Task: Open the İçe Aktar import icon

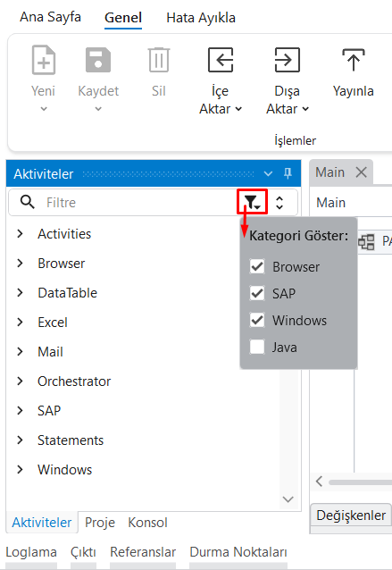Action: click(x=221, y=60)
